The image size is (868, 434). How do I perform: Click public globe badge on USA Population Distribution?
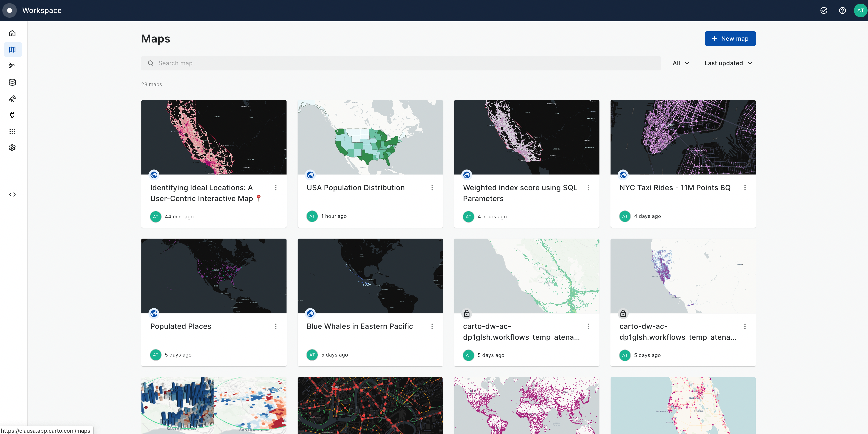pos(310,175)
